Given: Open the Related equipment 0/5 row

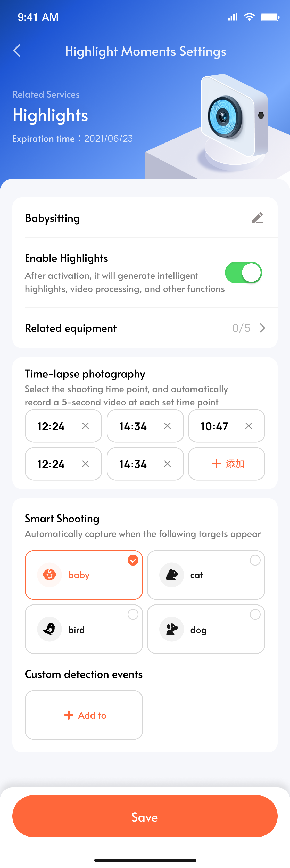Looking at the screenshot, I should coord(145,328).
